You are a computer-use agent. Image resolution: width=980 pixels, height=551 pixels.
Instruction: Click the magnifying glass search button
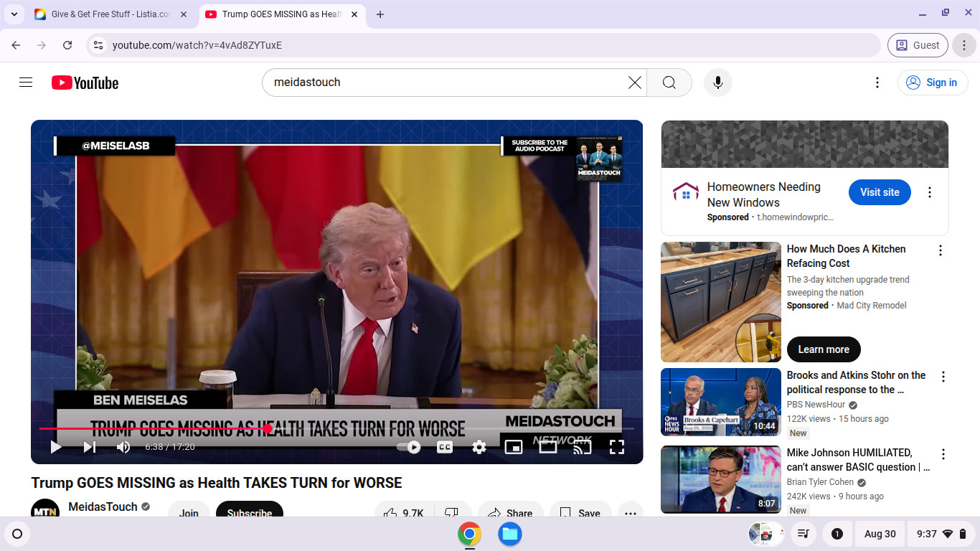tap(669, 83)
